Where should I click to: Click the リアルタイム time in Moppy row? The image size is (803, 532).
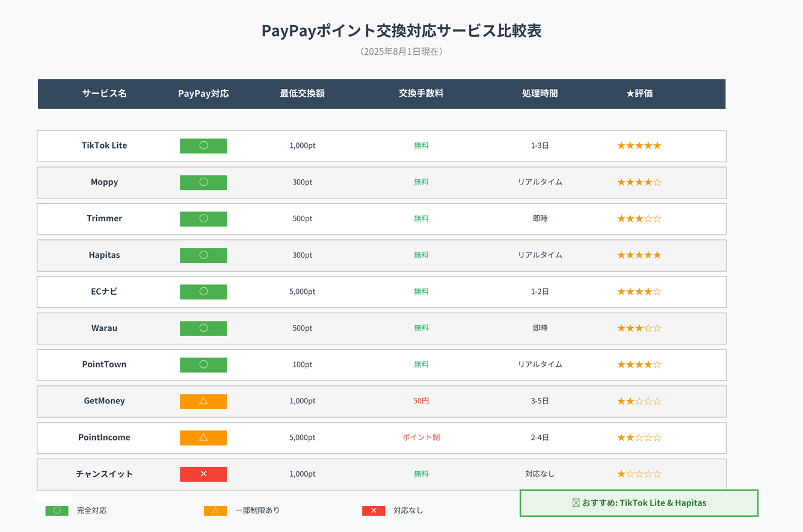540,182
